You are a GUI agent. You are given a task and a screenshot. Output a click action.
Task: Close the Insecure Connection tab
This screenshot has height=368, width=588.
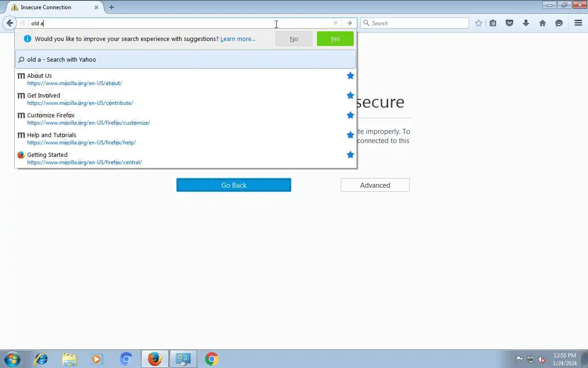pyautogui.click(x=96, y=7)
